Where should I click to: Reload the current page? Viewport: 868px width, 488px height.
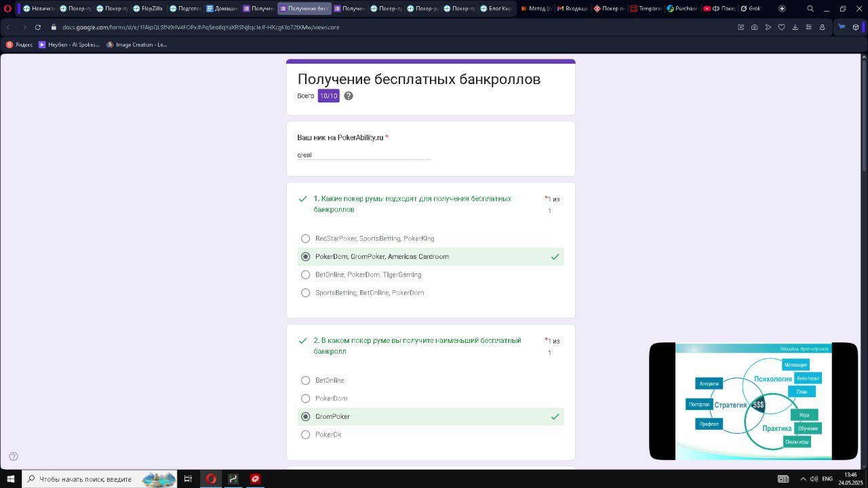(x=38, y=27)
